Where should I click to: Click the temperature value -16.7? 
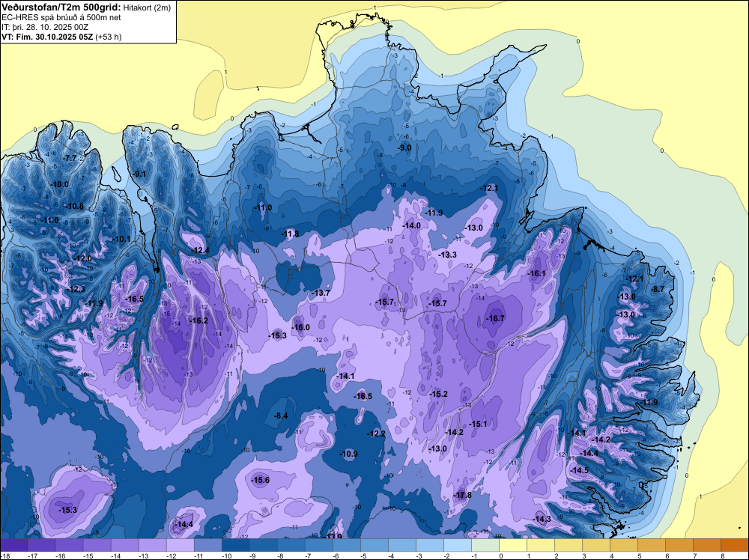tap(495, 318)
